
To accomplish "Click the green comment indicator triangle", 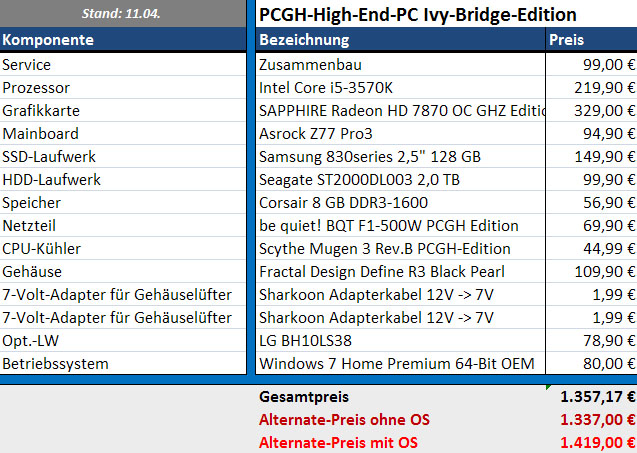I will pos(548,387).
